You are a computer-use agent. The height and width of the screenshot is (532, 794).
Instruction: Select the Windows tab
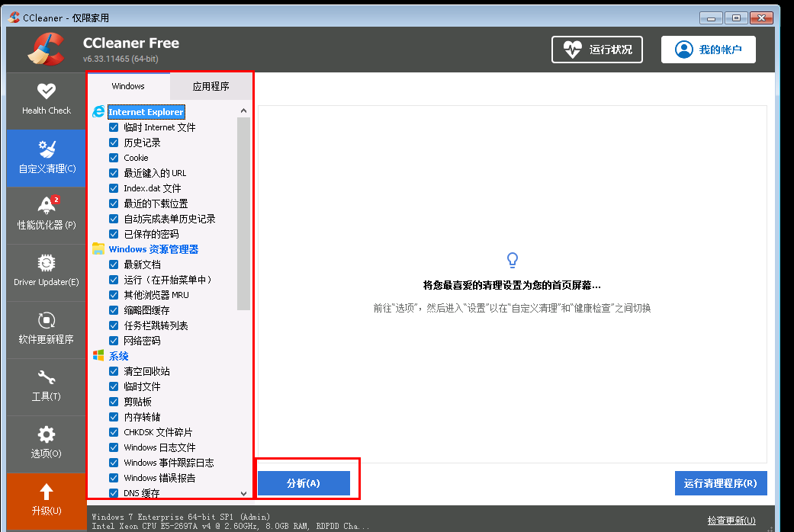(x=128, y=86)
